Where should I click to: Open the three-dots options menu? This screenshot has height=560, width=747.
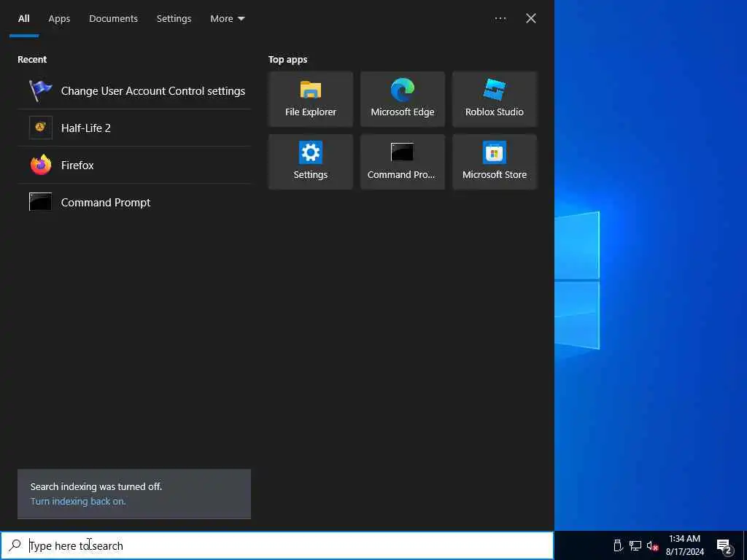[500, 18]
